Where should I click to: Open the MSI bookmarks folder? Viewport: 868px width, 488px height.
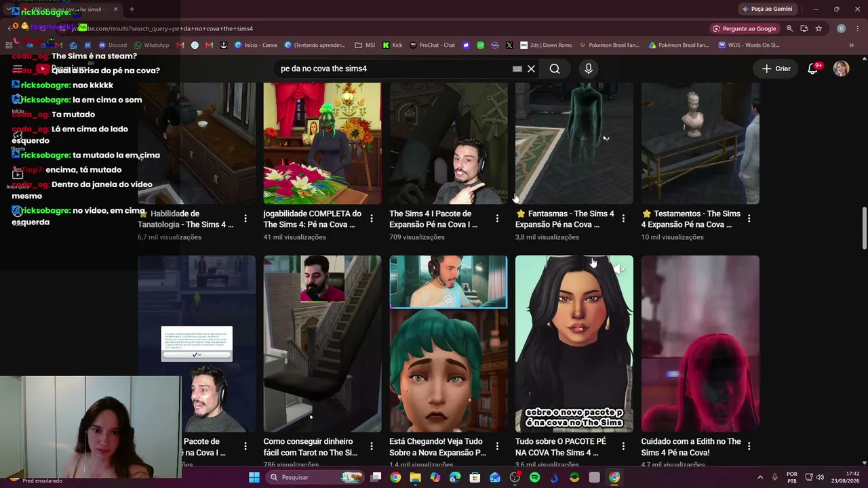(365, 45)
